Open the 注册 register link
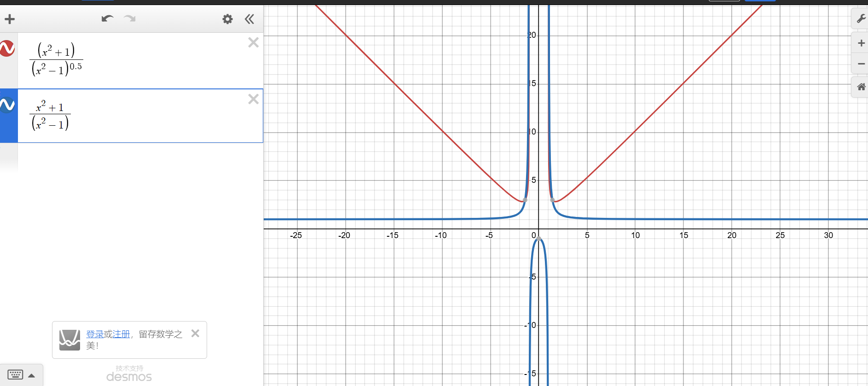This screenshot has height=386, width=868. pos(122,334)
